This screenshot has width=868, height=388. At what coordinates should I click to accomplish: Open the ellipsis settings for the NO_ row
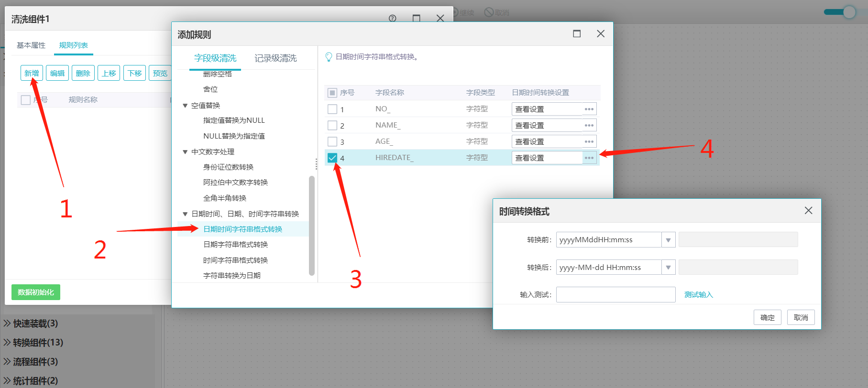coord(589,109)
